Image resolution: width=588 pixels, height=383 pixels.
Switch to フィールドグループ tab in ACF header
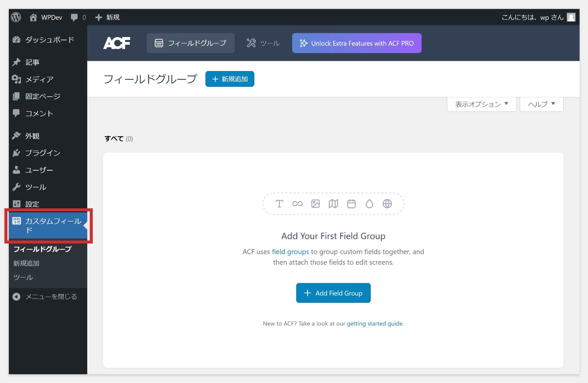click(191, 43)
